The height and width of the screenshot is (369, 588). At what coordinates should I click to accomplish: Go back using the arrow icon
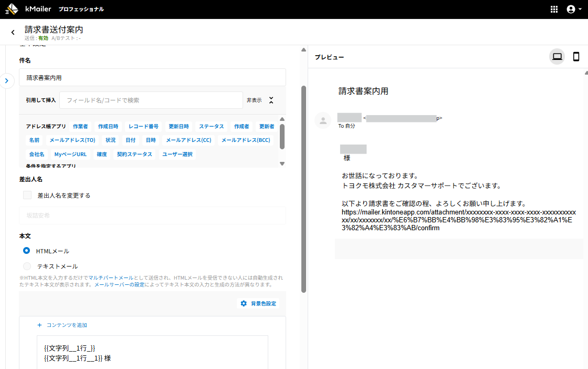pyautogui.click(x=13, y=33)
